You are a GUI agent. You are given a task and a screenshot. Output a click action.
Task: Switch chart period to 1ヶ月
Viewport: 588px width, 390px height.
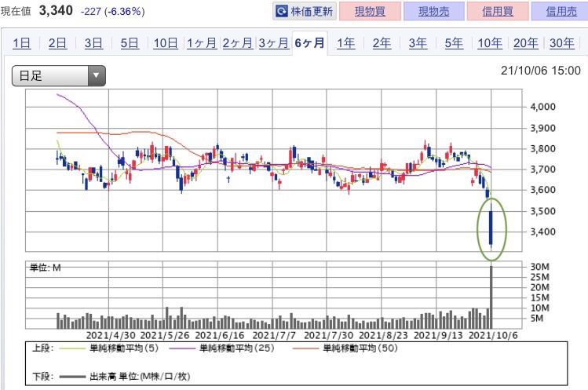pyautogui.click(x=202, y=43)
